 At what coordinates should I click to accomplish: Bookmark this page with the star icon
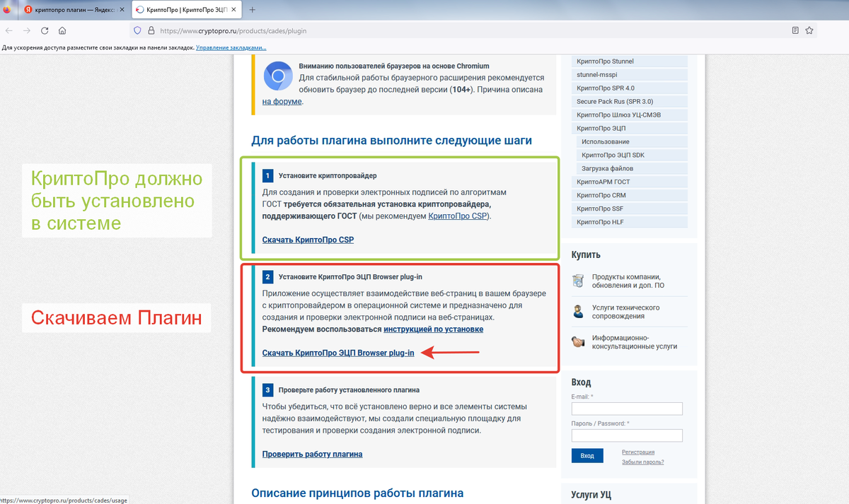click(x=809, y=30)
